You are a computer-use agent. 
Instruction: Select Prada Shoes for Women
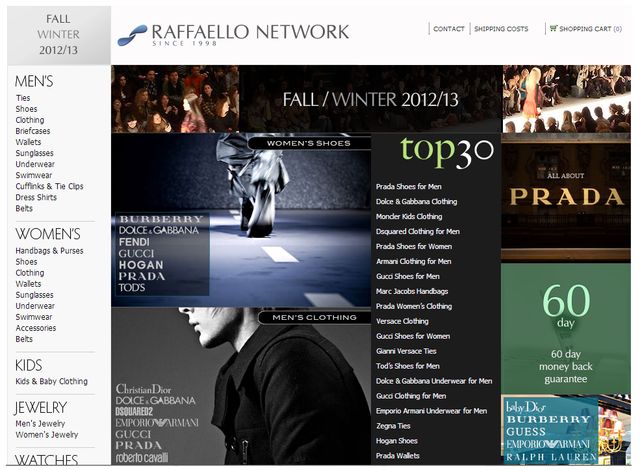pos(414,246)
